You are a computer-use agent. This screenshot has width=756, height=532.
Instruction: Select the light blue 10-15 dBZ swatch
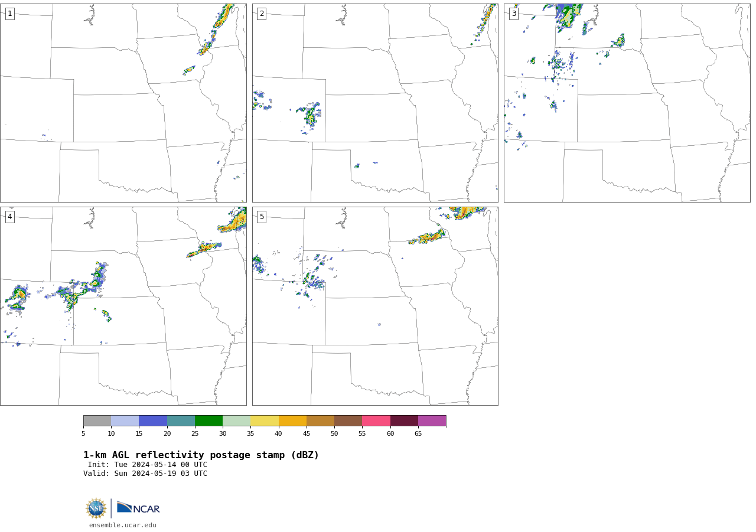pyautogui.click(x=125, y=421)
